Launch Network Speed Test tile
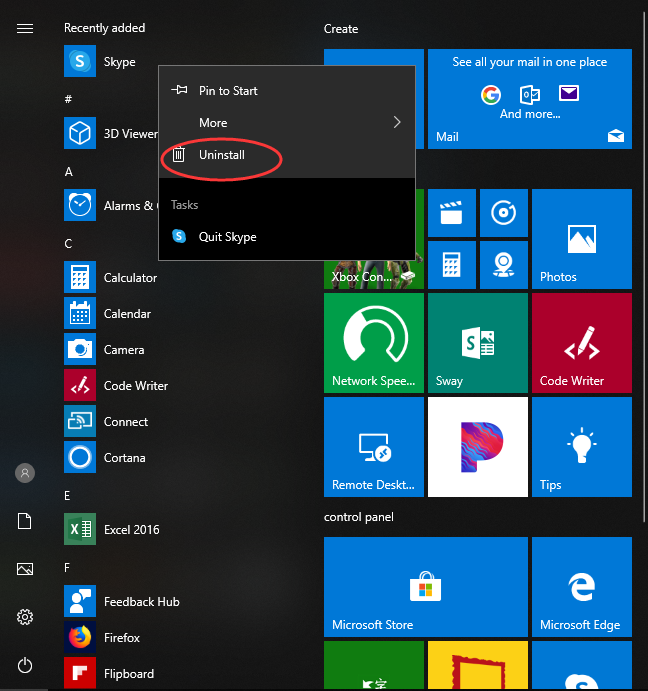Screen dimensions: 648x691 [374, 343]
